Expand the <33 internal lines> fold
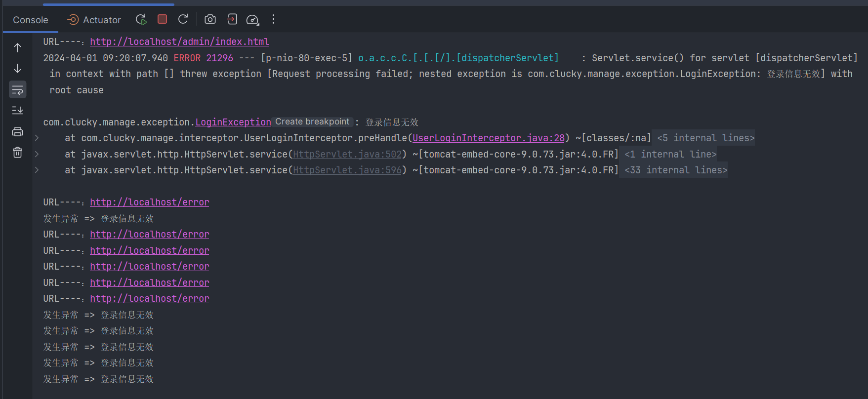This screenshot has height=399, width=868. coord(676,170)
